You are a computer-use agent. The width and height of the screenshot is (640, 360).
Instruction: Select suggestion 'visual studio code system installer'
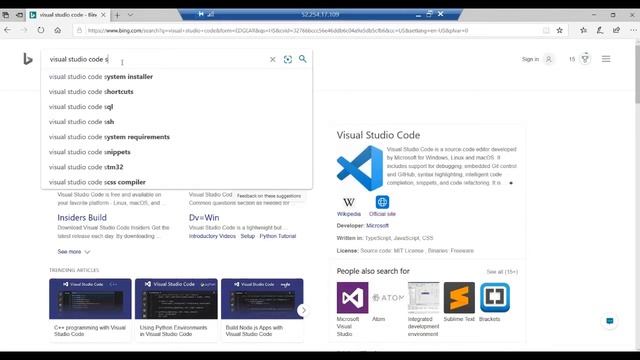[177, 77]
